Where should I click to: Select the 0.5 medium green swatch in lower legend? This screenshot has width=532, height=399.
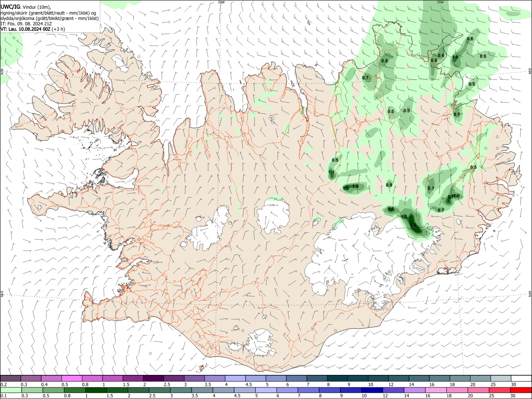click(x=54, y=390)
